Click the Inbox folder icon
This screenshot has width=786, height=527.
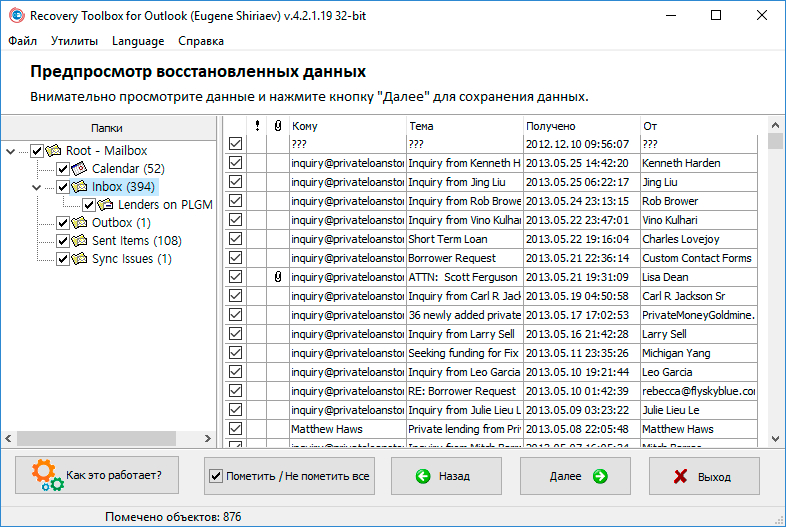79,187
